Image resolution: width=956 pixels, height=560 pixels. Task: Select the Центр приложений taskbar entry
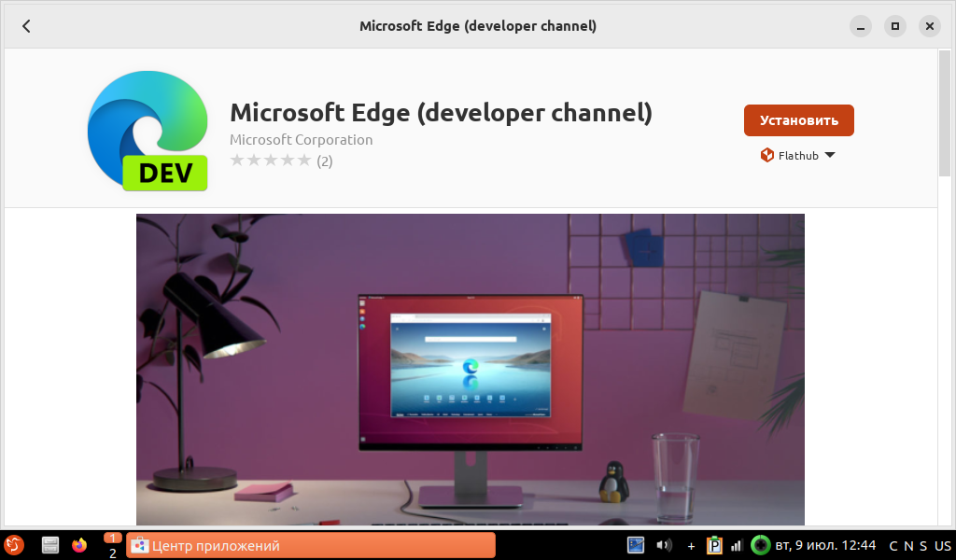[311, 545]
